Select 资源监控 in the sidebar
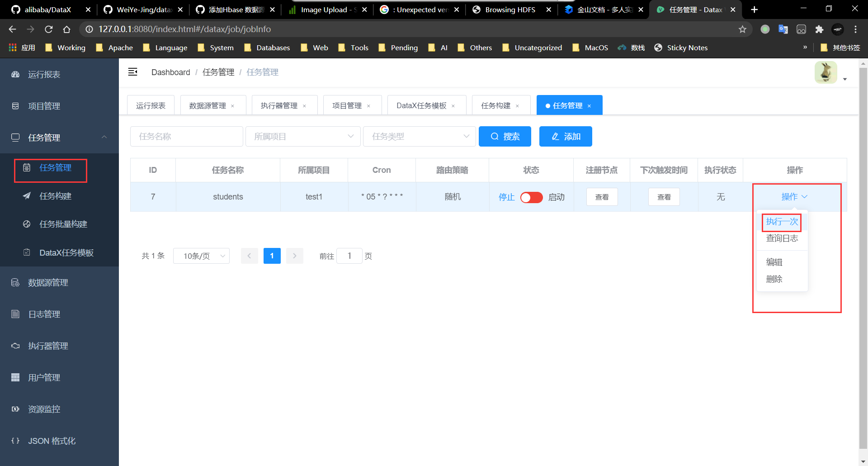Image resolution: width=868 pixels, height=466 pixels. click(44, 409)
